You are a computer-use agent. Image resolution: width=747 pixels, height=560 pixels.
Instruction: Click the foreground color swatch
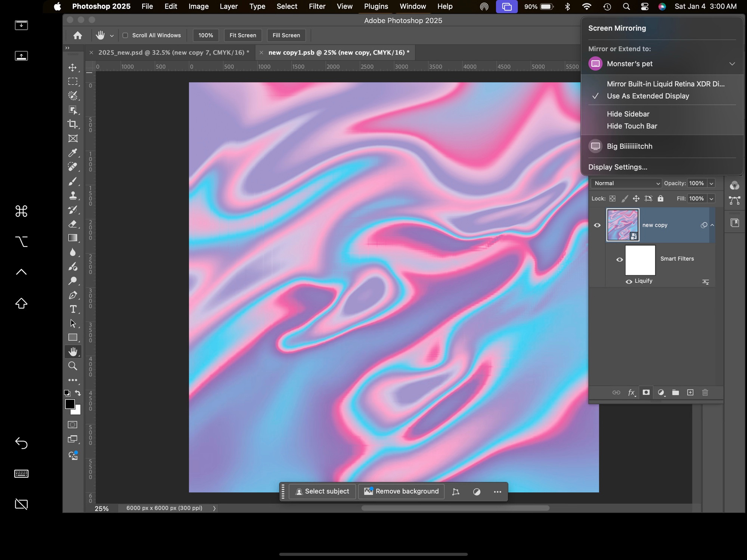(70, 404)
